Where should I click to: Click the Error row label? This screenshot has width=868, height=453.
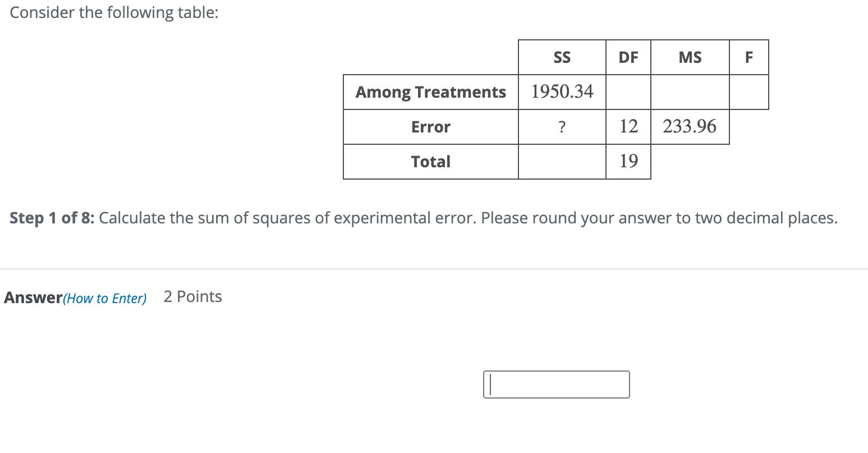click(x=430, y=127)
